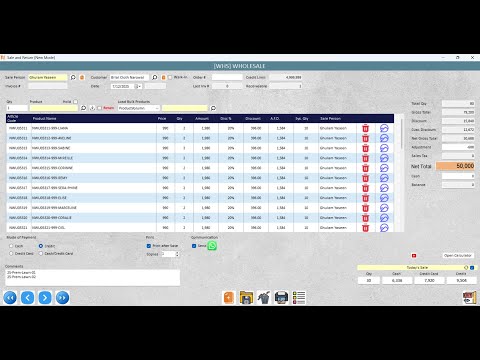Delete the SABINE product row
This screenshot has width=480, height=360.
click(365, 148)
